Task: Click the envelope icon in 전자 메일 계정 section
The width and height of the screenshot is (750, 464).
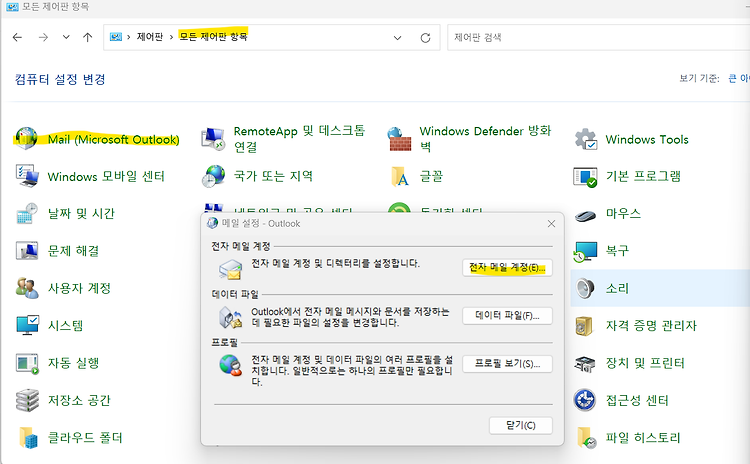Action: coord(231,269)
